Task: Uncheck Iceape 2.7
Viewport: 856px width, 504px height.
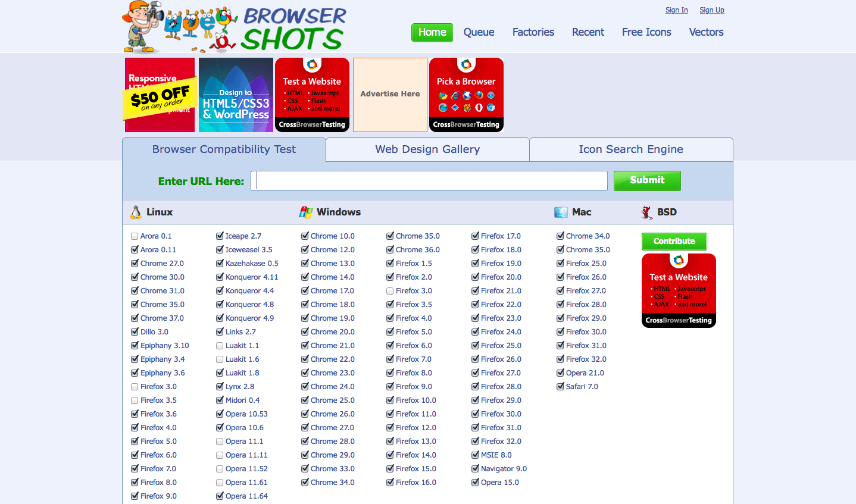Action: [220, 236]
